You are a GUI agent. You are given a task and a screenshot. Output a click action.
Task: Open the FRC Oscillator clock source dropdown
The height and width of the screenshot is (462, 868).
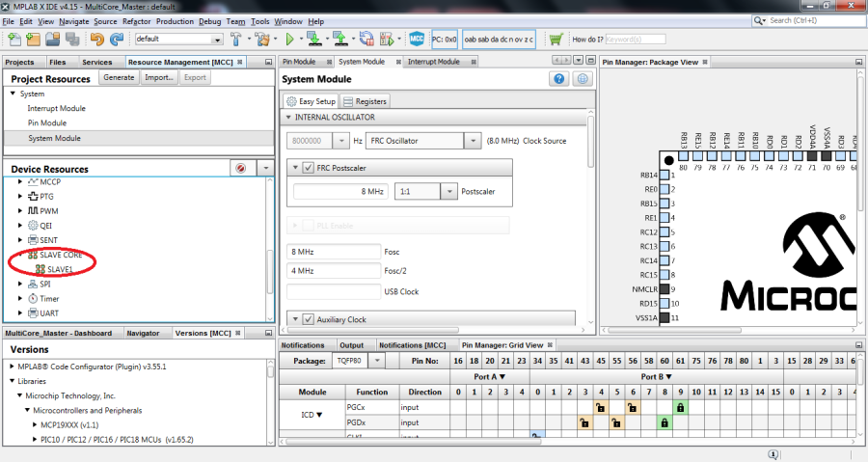[x=472, y=141]
